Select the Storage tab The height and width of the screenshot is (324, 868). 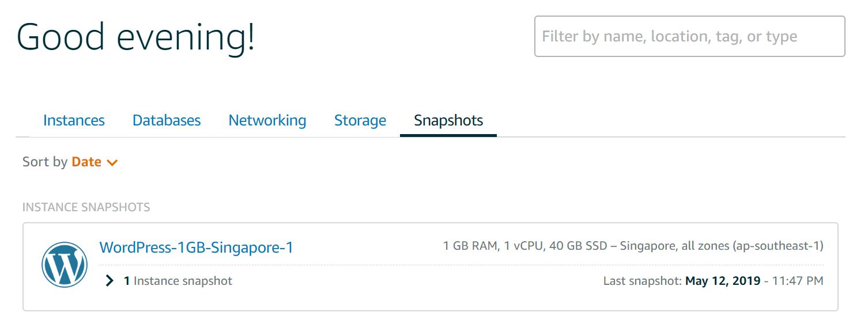coord(360,120)
